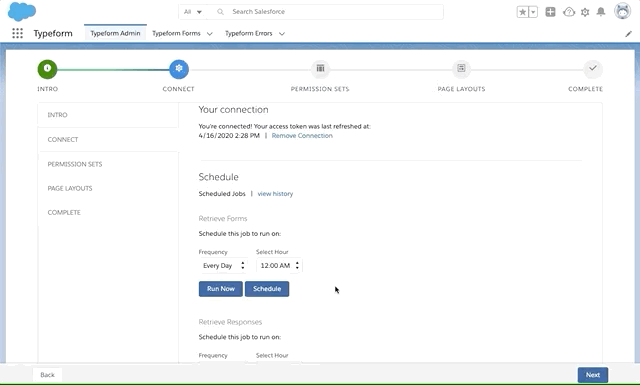Expand the Typeform Errors tab chevron
The width and height of the screenshot is (640, 385).
[x=282, y=34]
